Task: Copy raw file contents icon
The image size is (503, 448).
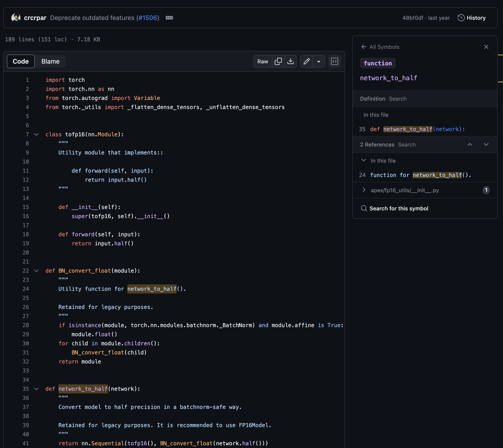Action: coord(278,61)
